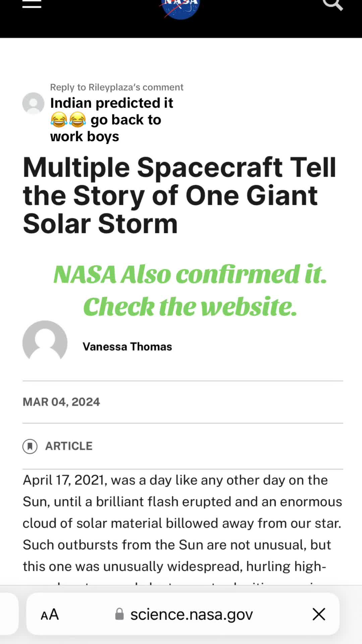Tap the lock icon in address bar

[x=119, y=614]
